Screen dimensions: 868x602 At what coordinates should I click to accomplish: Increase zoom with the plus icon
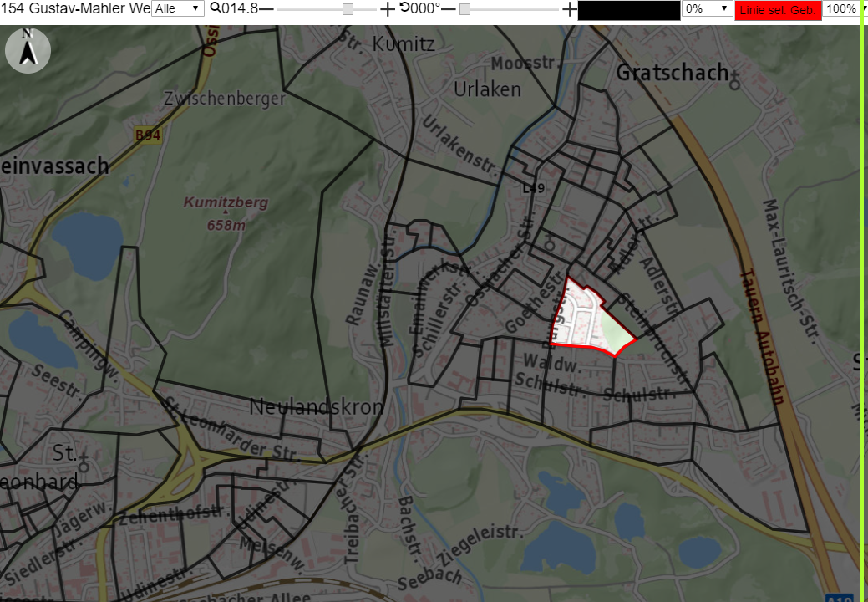tap(388, 9)
